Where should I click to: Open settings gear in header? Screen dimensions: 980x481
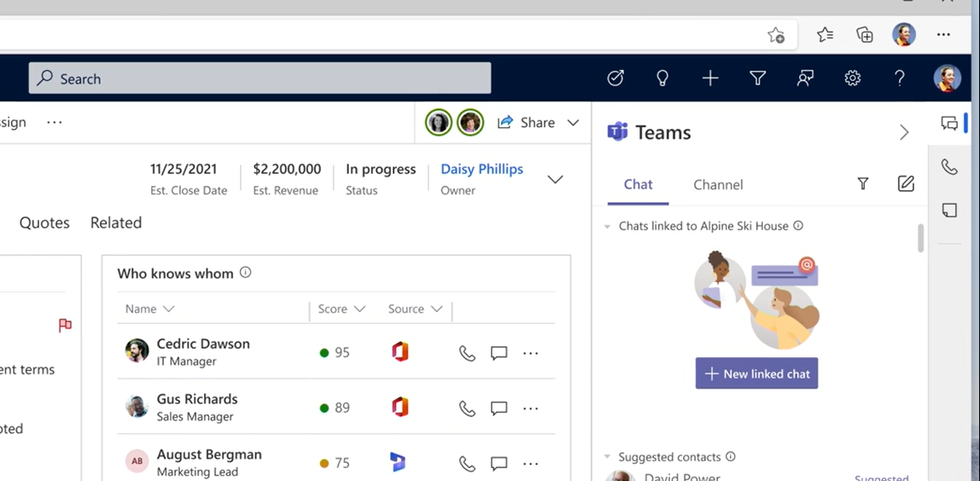coord(853,78)
